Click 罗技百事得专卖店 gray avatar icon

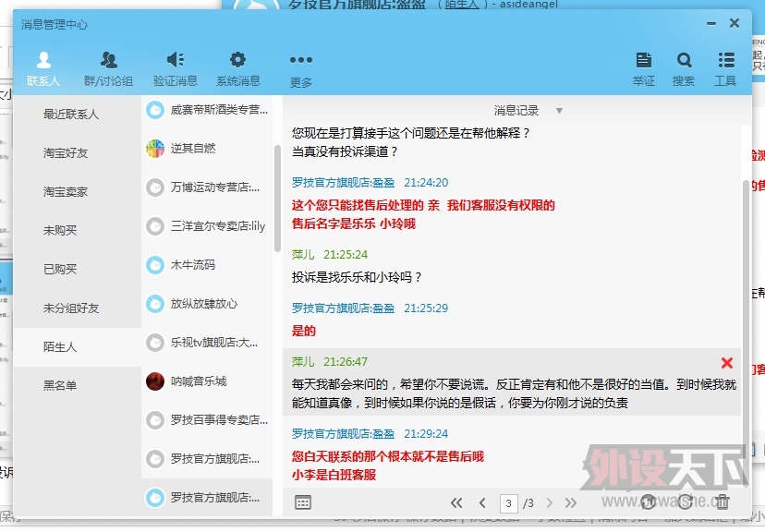[x=155, y=420]
